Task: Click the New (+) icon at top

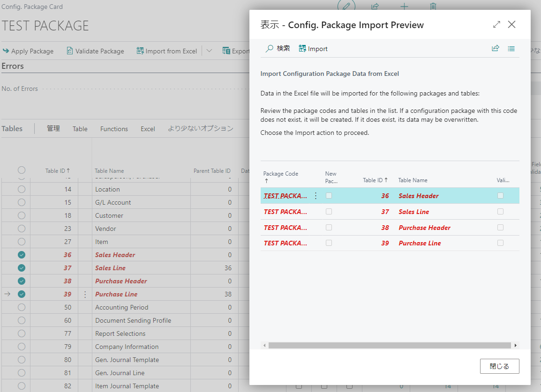Action: tap(404, 6)
